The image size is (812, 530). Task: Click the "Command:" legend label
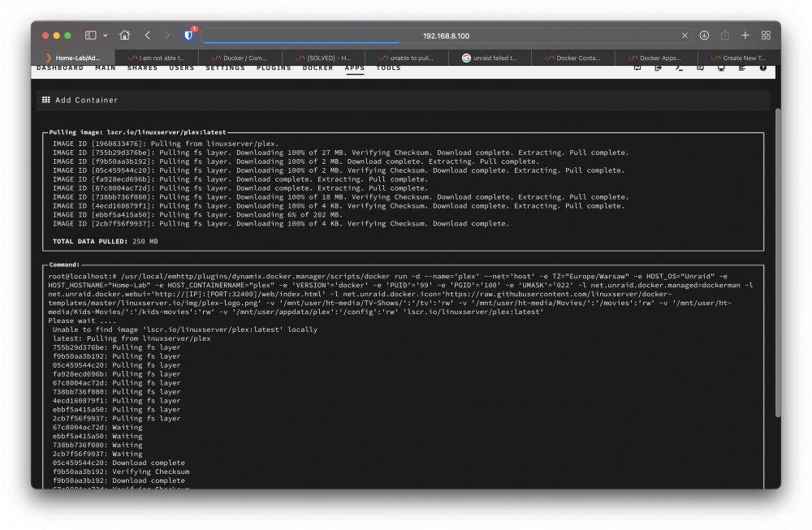64,265
